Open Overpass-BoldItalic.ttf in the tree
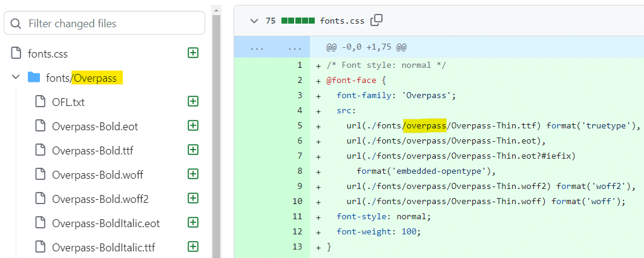This screenshot has height=258, width=644. 103,248
